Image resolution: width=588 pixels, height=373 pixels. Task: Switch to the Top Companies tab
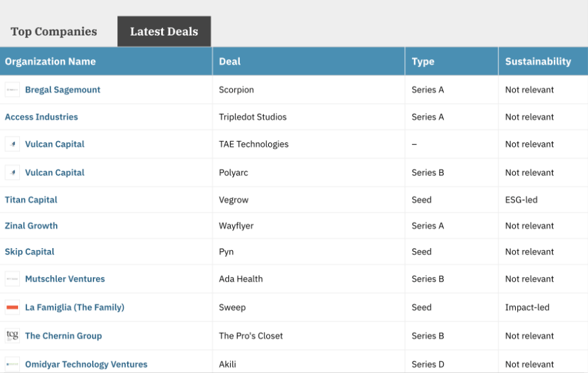coord(54,32)
